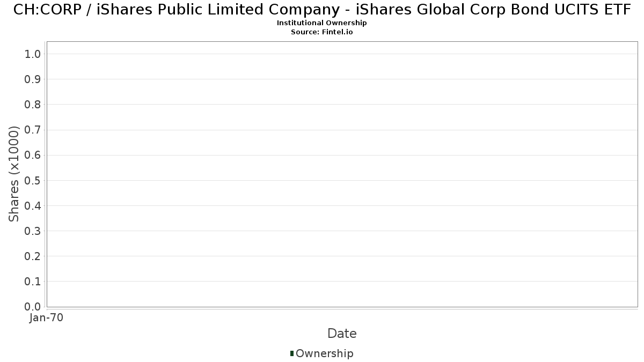Image resolution: width=644 pixels, height=362 pixels.
Task: Toggle the Ownership legend label
Action: click(324, 353)
